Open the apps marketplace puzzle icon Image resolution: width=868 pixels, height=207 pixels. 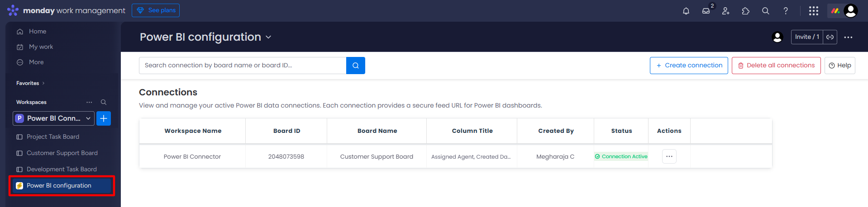point(746,11)
